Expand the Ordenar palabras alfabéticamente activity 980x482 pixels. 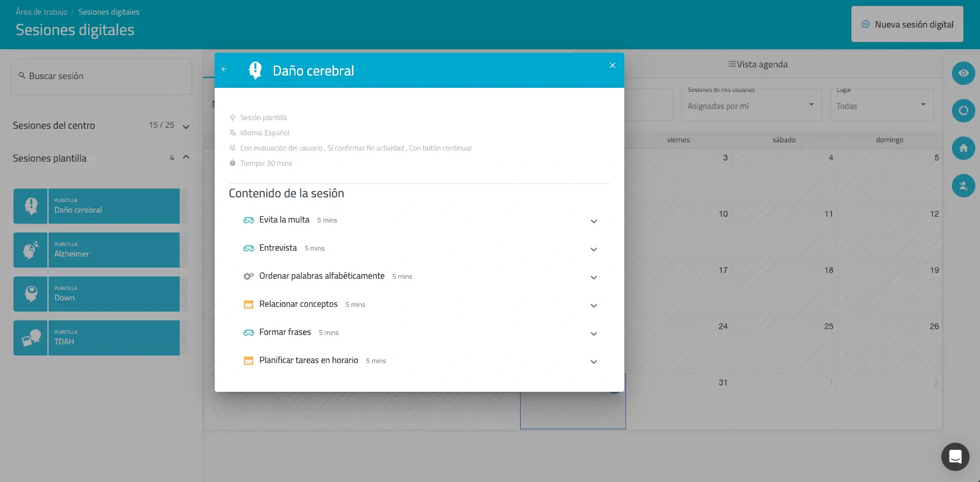(x=593, y=278)
